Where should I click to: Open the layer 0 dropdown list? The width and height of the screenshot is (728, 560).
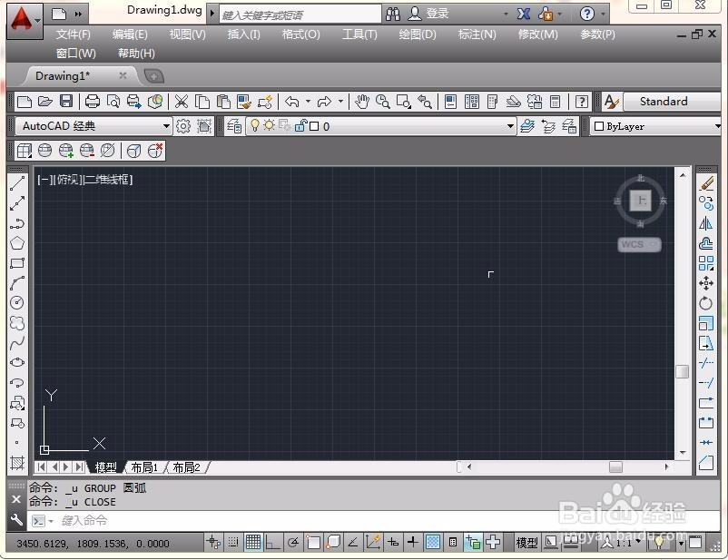[510, 126]
